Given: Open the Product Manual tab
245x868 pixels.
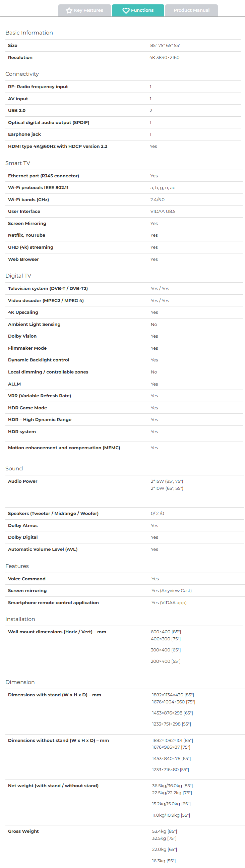Looking at the screenshot, I should (191, 10).
